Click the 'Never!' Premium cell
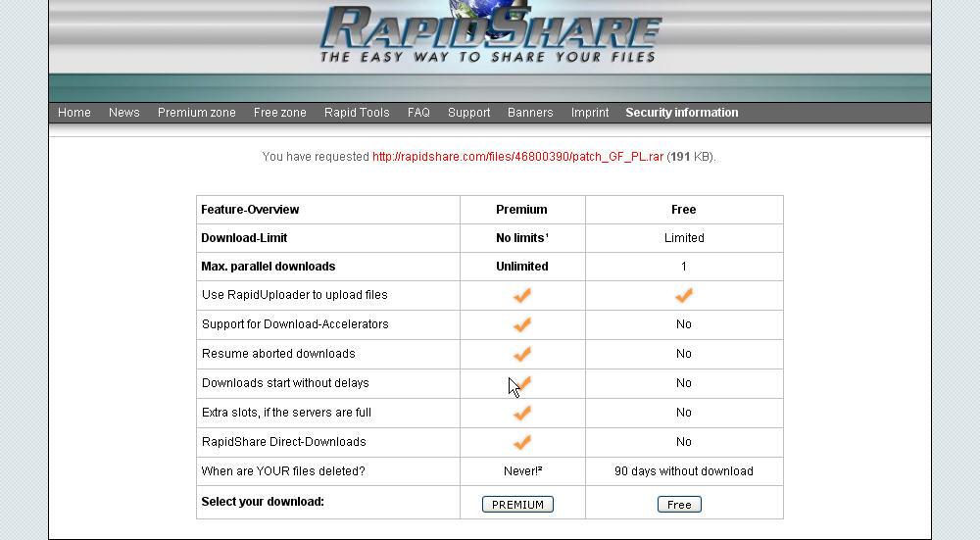Viewport: 980px width, 540px height. click(x=522, y=471)
